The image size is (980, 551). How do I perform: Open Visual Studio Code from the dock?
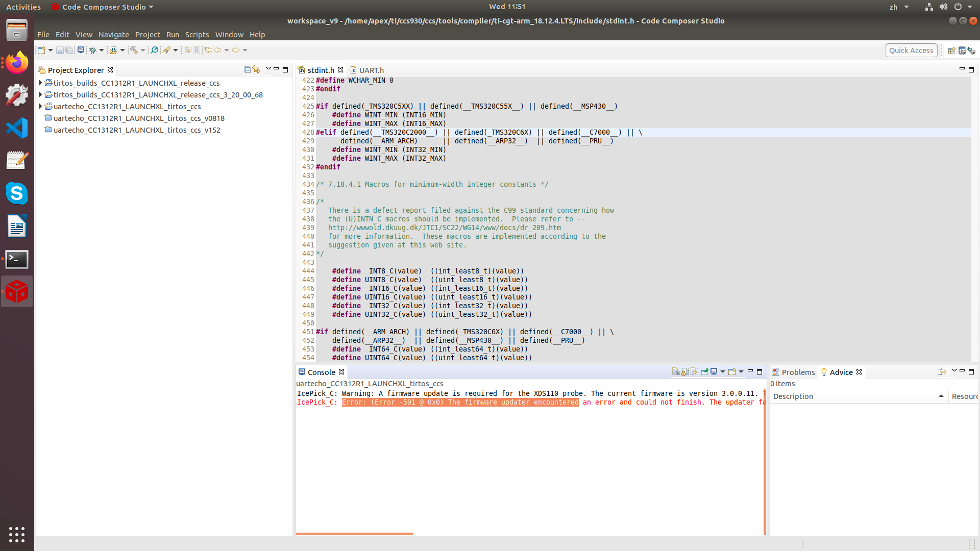17,128
